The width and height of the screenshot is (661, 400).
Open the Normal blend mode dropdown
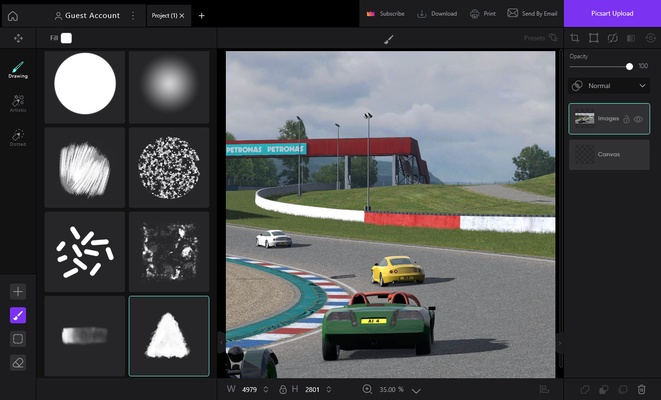coord(609,86)
